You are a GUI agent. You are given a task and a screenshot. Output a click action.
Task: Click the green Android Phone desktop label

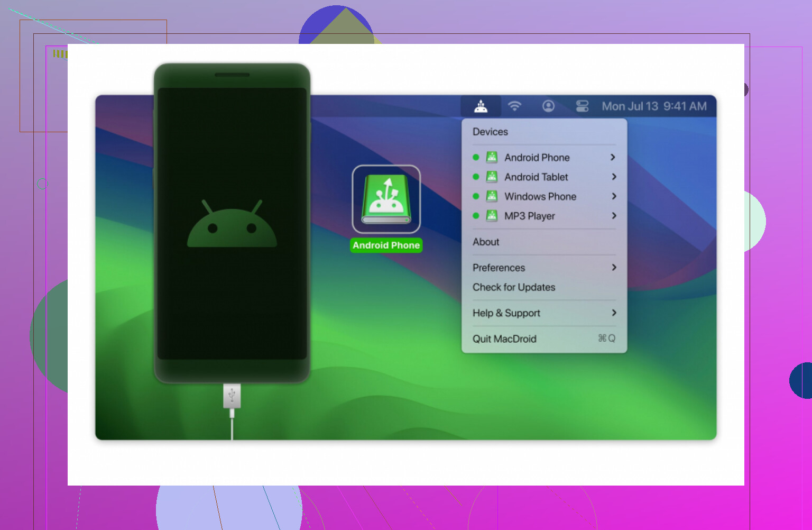tap(386, 245)
